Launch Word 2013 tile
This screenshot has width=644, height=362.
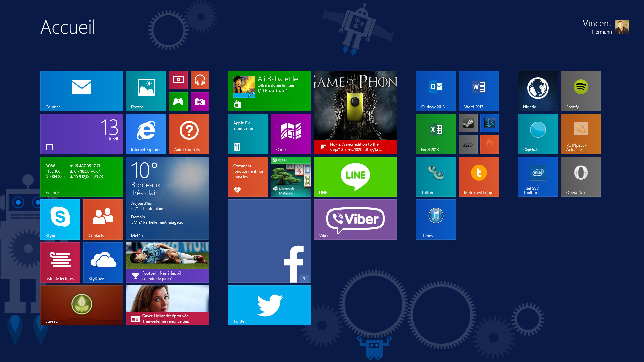pos(479,90)
